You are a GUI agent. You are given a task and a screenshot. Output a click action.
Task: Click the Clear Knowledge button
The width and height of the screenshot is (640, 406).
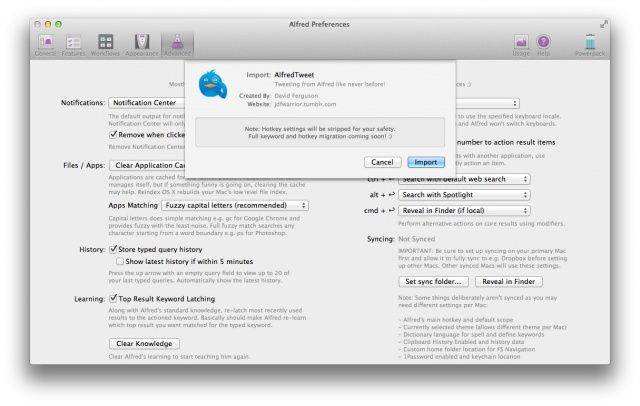point(144,344)
